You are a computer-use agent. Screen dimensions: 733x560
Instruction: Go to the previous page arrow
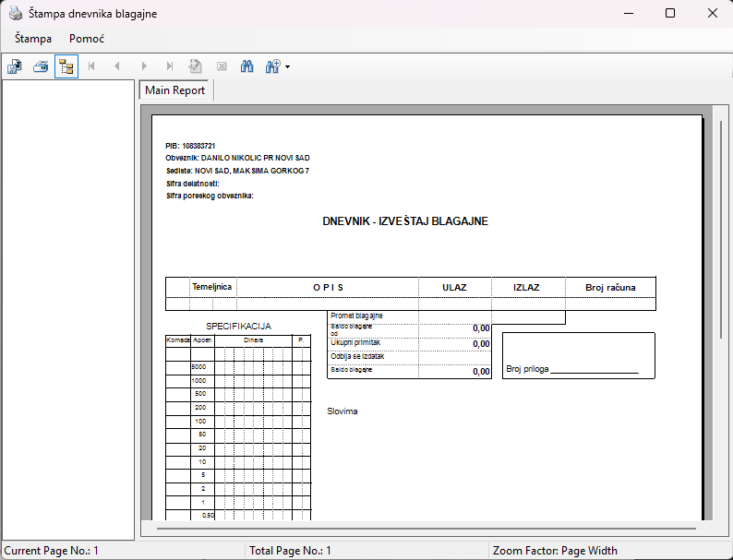point(117,66)
